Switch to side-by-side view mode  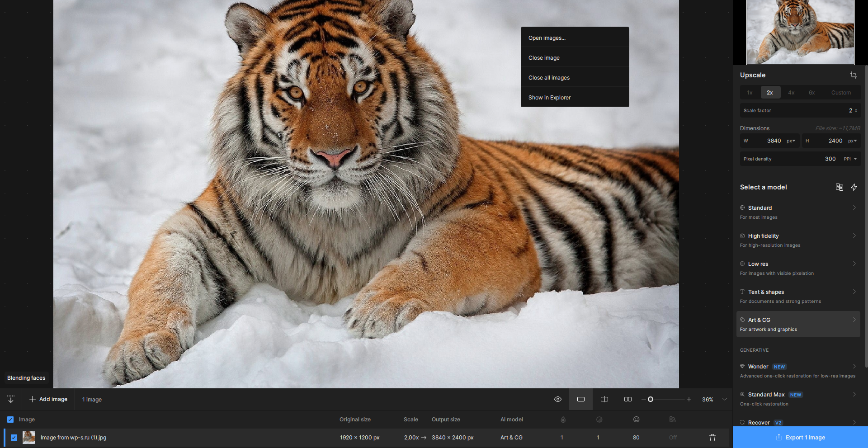click(x=628, y=399)
